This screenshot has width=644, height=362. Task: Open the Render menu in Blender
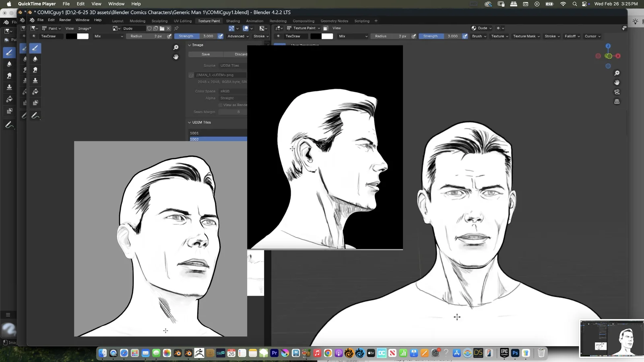point(65,20)
